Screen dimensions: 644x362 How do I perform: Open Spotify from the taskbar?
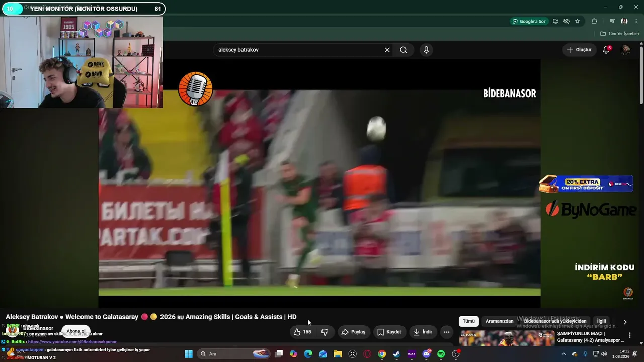(x=441, y=354)
